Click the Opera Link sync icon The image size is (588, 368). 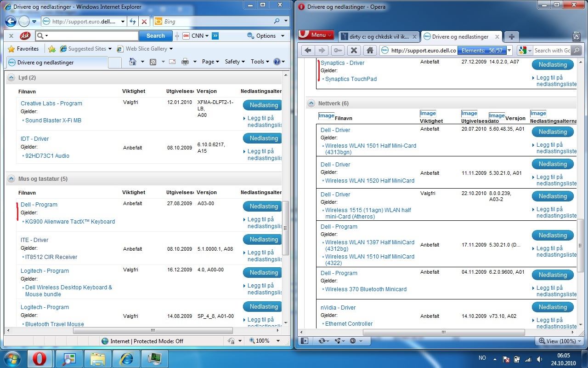[x=322, y=341]
